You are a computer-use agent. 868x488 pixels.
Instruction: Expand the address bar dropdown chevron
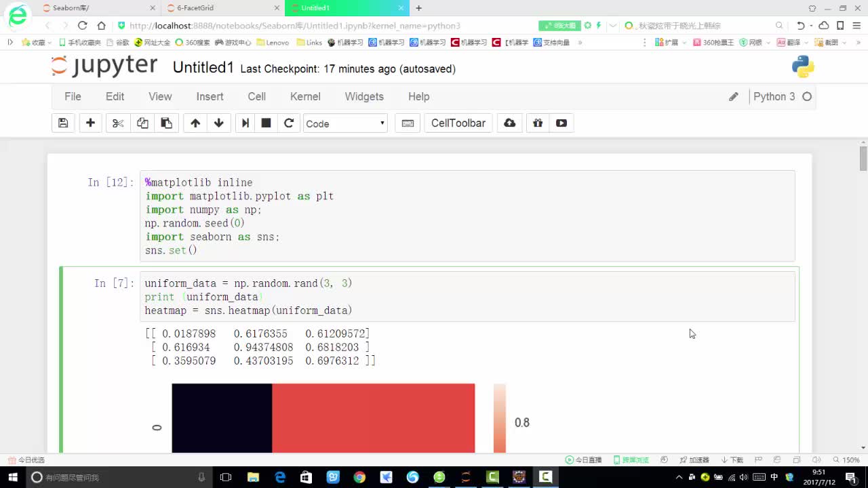click(613, 26)
